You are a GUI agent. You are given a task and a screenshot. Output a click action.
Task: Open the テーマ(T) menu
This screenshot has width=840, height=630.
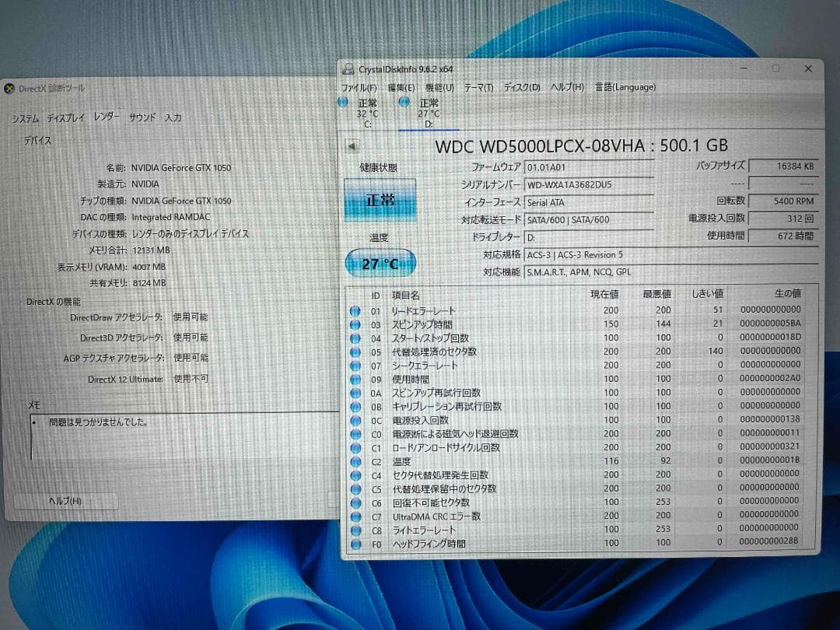point(478,87)
